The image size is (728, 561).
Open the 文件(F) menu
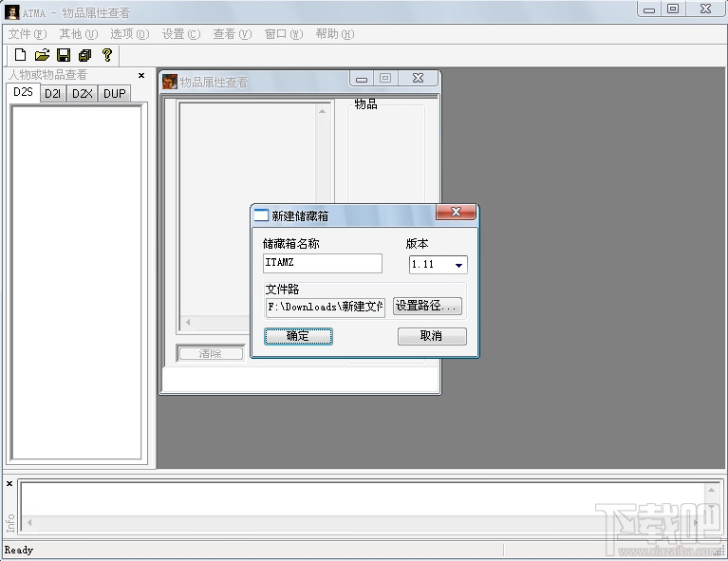28,34
